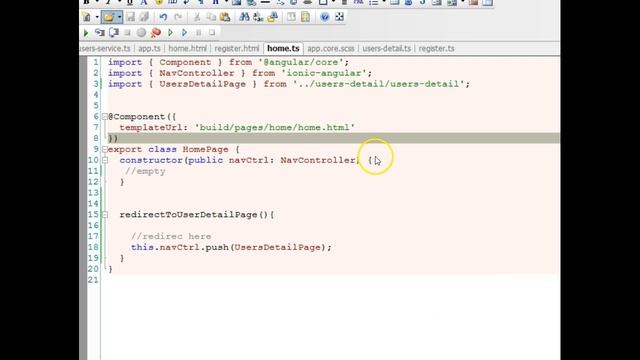Image resolution: width=640 pixels, height=360 pixels.
Task: Open the Find and Replace icon
Action: point(258,17)
